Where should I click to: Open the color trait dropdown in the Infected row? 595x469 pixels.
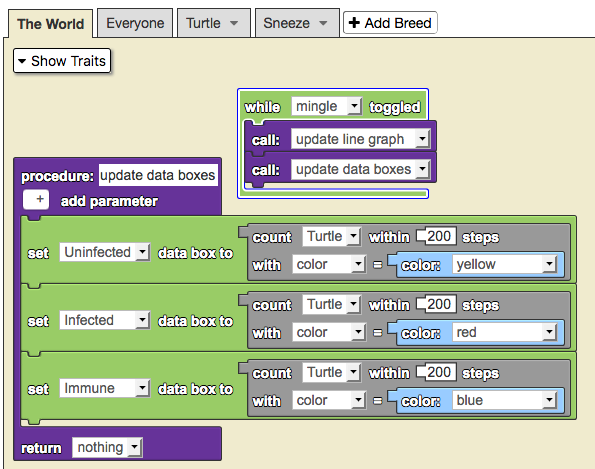point(329,332)
